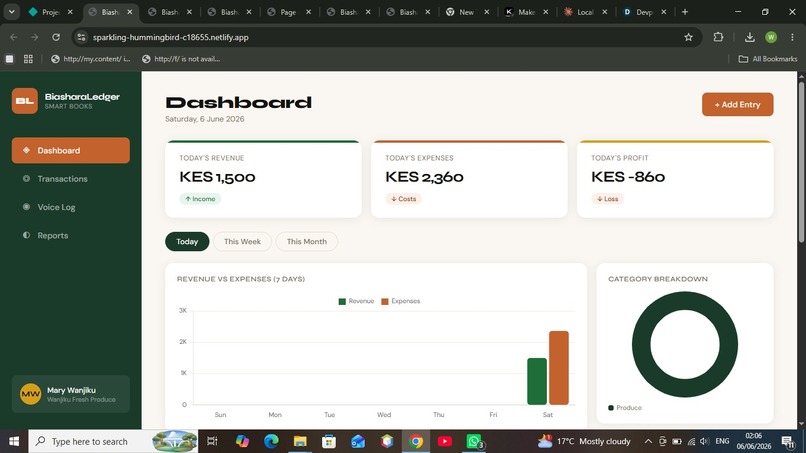Open the 'http://f/ is not avail' bookmark
Image resolution: width=806 pixels, height=453 pixels.
[181, 59]
